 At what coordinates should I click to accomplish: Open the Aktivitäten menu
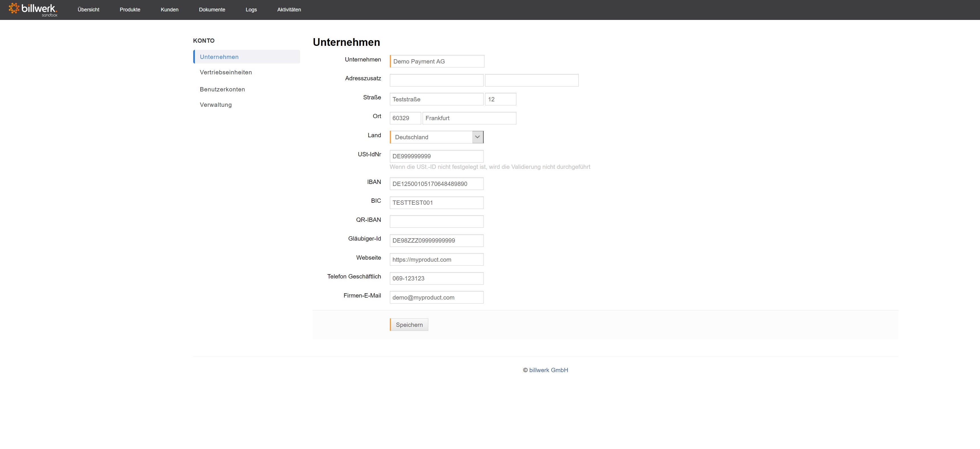pos(289,9)
